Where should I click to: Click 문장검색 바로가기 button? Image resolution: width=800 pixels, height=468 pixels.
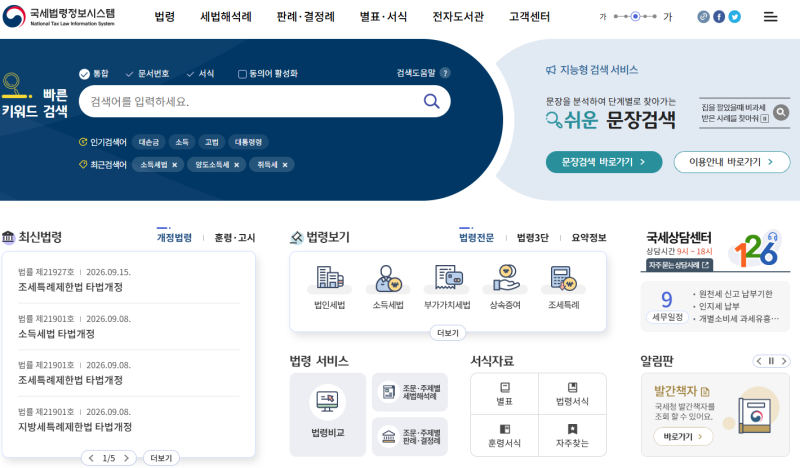[604, 162]
